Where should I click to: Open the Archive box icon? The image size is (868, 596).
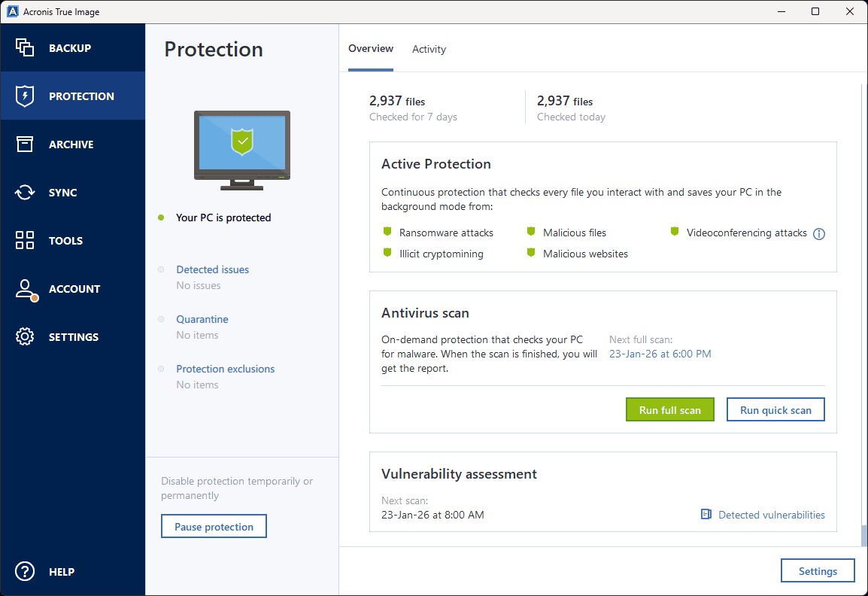pyautogui.click(x=25, y=144)
